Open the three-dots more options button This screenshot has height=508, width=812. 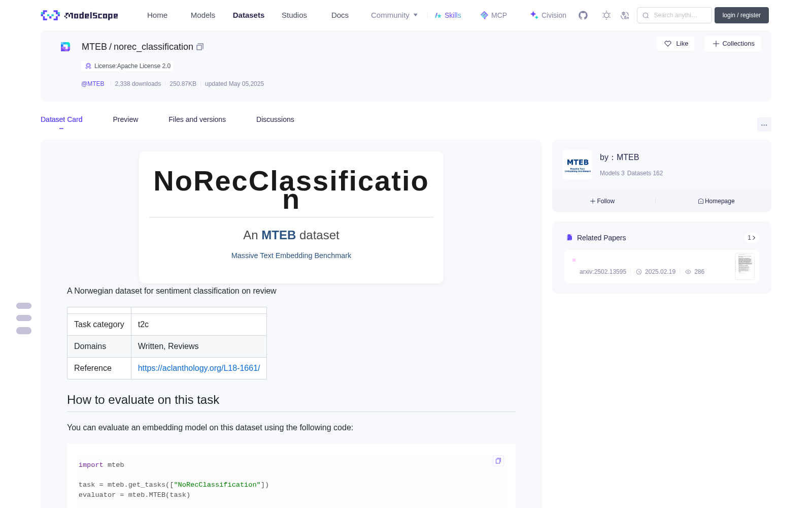point(764,124)
